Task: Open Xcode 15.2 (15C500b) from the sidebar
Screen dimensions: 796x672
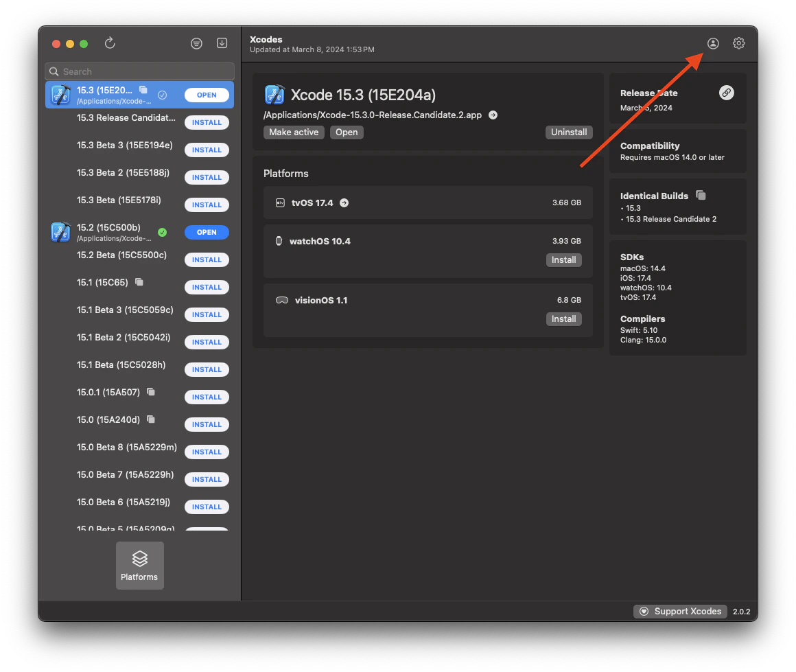Action: tap(207, 232)
